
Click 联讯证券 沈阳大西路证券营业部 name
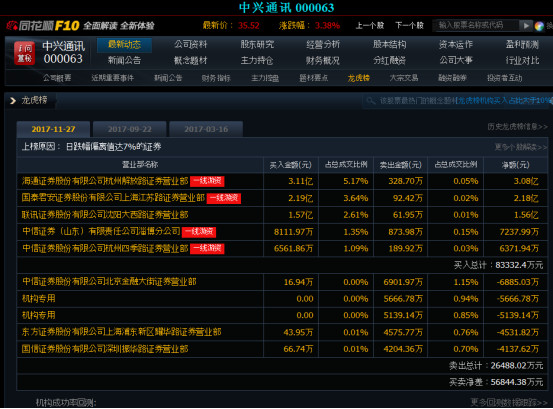[105, 215]
